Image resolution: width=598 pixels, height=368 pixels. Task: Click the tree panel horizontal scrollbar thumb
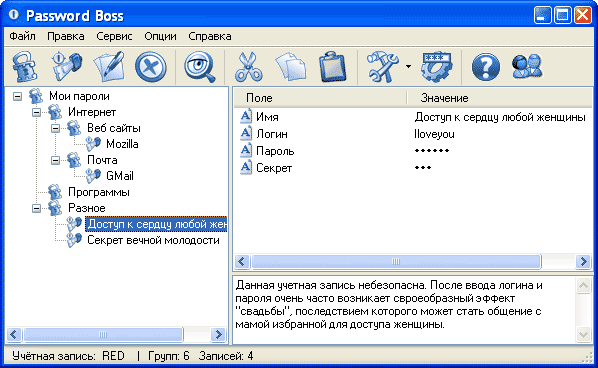click(x=103, y=334)
